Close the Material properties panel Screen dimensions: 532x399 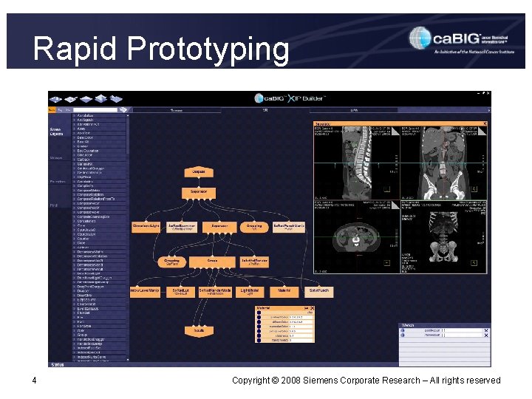312,308
